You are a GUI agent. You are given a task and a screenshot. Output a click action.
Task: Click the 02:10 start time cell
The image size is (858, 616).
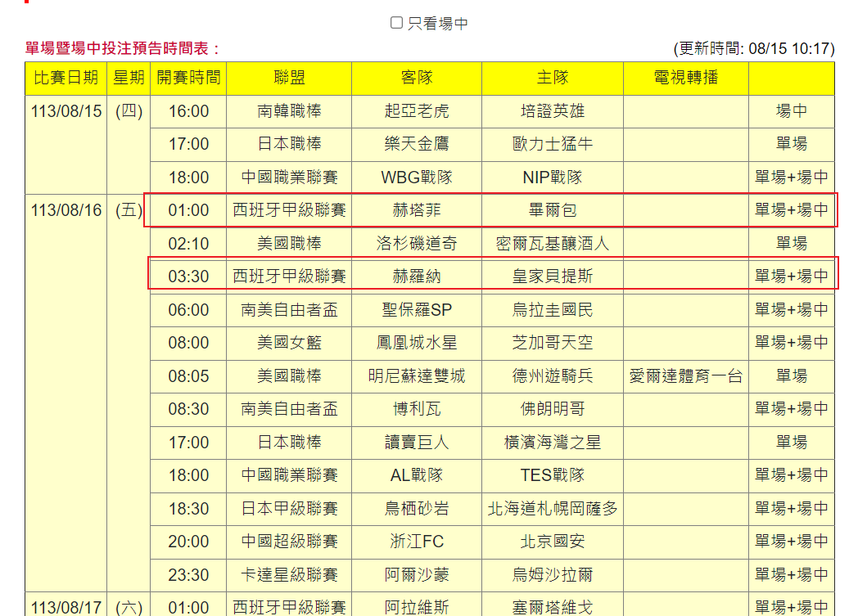pyautogui.click(x=188, y=244)
